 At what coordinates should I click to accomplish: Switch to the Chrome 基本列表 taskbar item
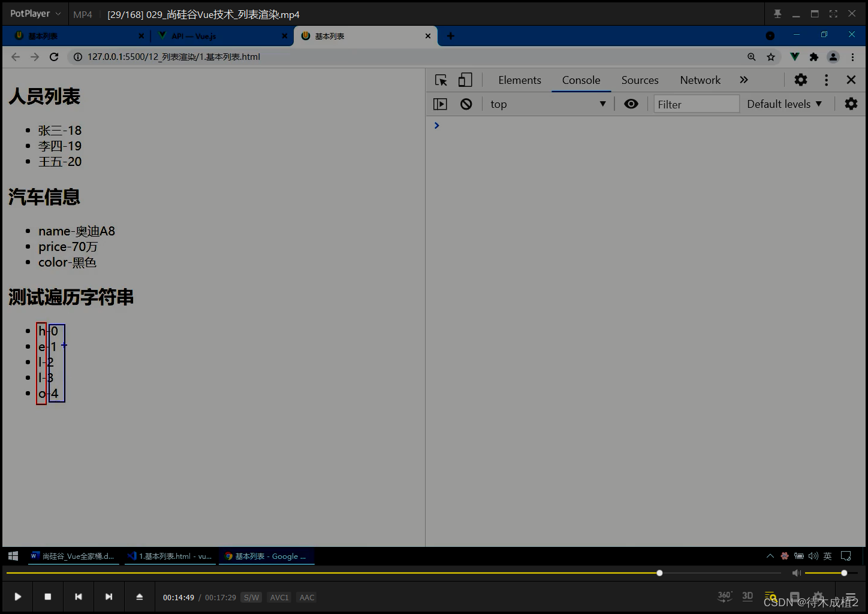click(x=267, y=556)
